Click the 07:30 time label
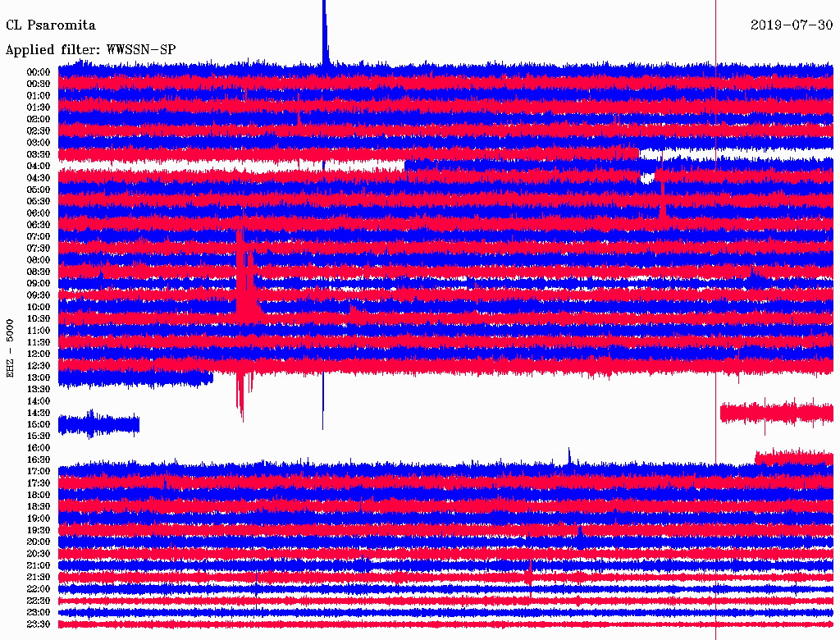 click(39, 248)
